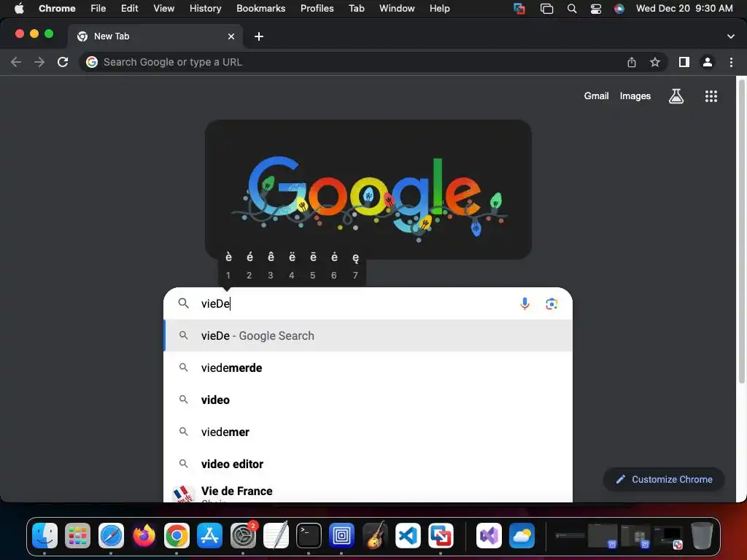Open the View menu
747x560 pixels.
164,9
